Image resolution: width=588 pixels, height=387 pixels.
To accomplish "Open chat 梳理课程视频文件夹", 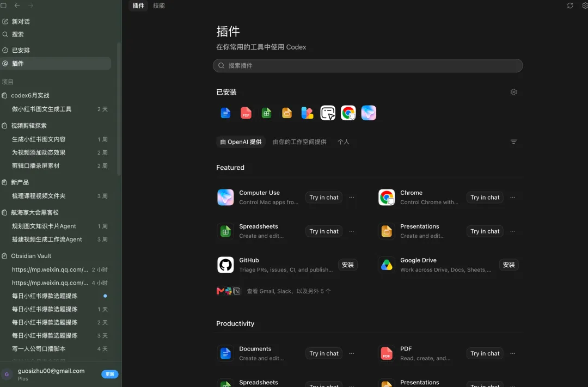I will coord(56,196).
